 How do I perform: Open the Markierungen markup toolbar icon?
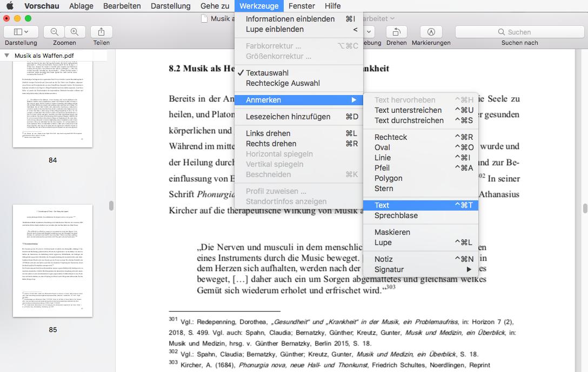click(431, 32)
